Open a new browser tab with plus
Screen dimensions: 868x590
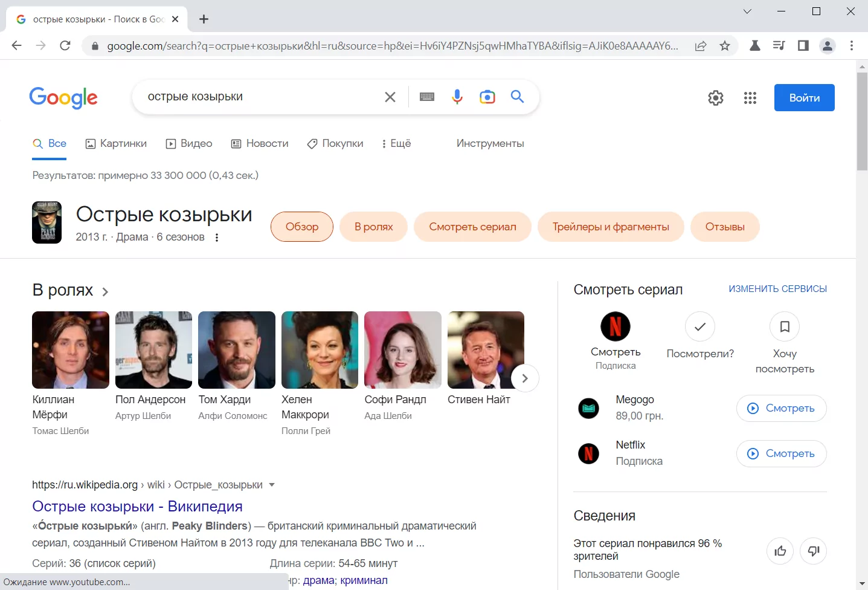(x=204, y=19)
